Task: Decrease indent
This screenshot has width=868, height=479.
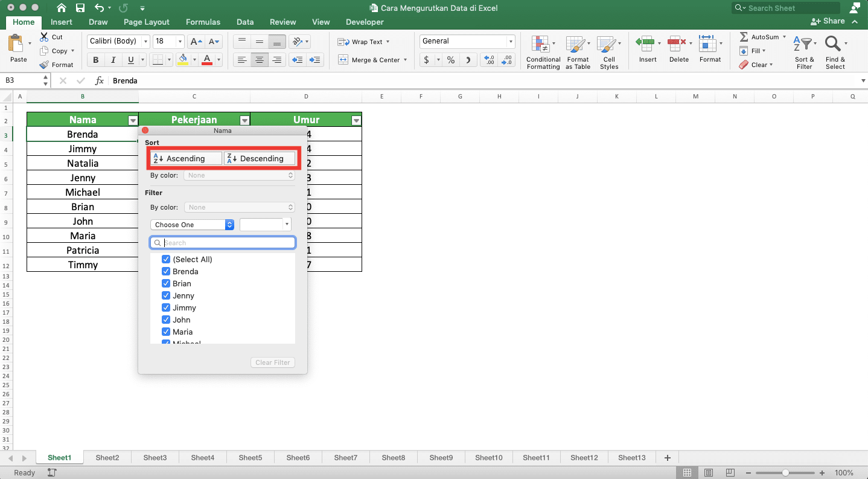Action: [297, 60]
